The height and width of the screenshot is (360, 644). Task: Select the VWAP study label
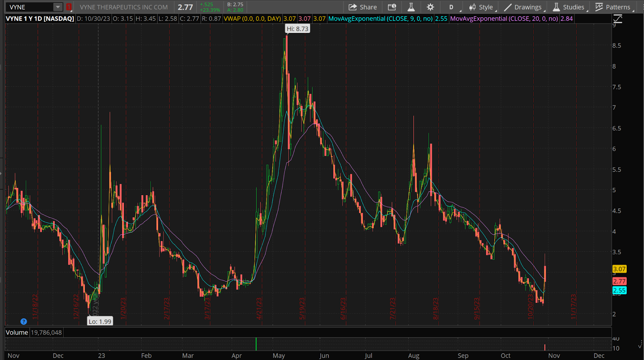[252, 19]
